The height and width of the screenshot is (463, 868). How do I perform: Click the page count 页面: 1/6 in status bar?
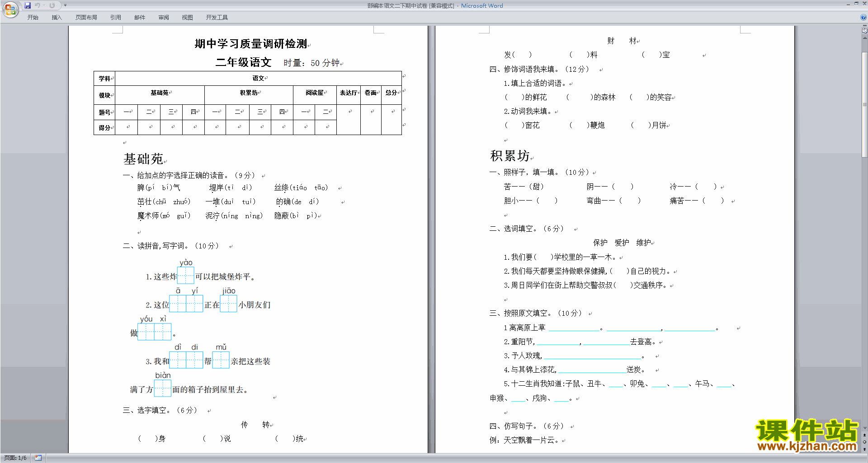coord(15,458)
